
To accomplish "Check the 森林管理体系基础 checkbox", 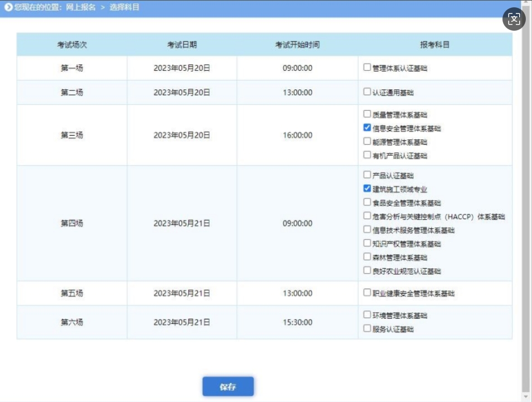I will pos(367,256).
